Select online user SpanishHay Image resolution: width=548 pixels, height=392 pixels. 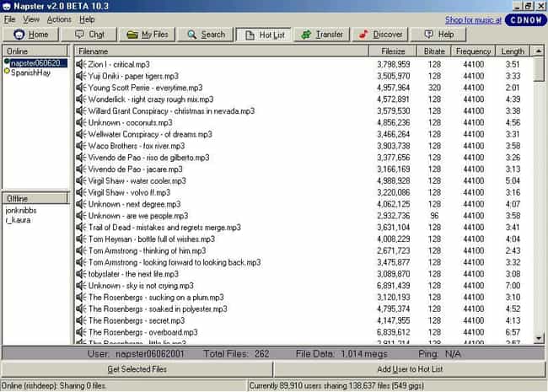tap(30, 72)
